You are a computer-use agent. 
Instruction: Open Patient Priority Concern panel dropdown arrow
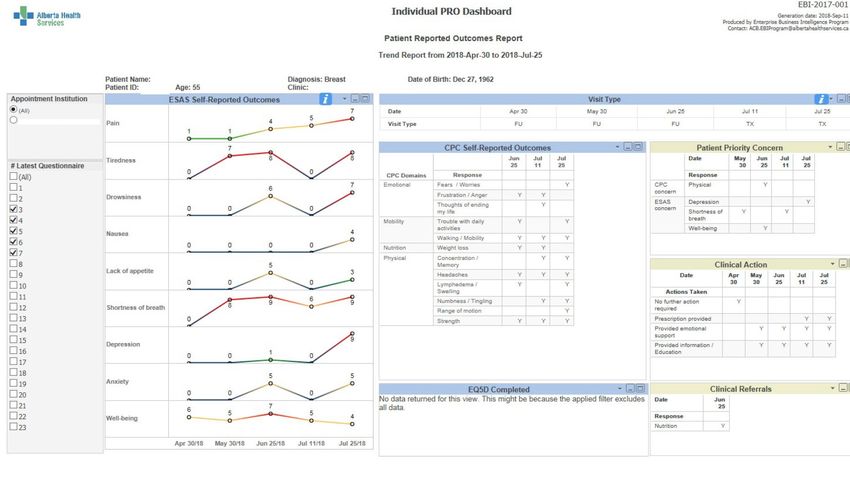[830, 146]
